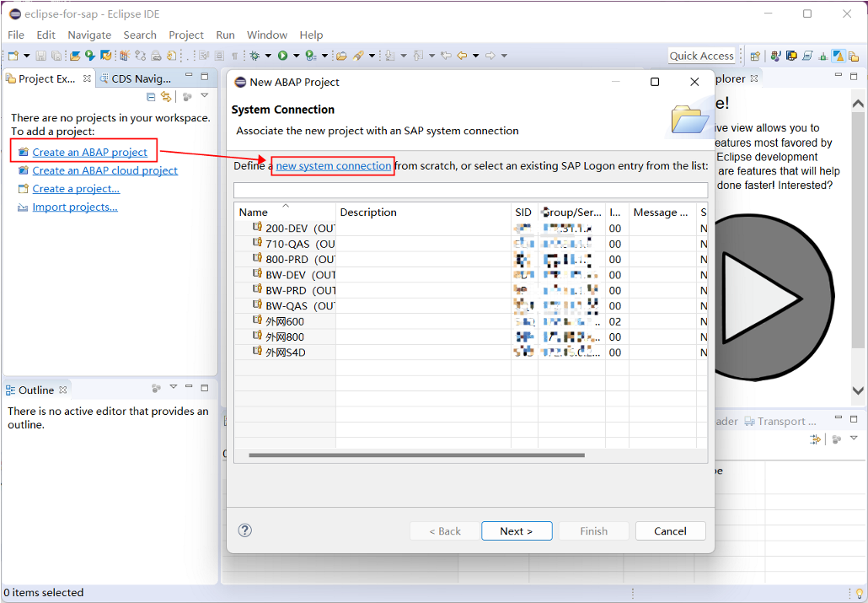Select the 800-PRD connection row
The width and height of the screenshot is (868, 603).
[470, 260]
